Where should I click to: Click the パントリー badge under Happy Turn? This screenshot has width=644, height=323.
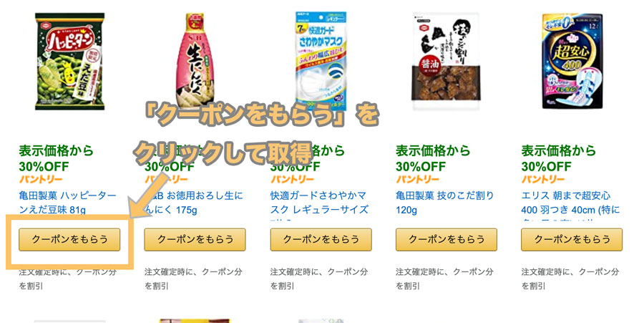click(41, 180)
